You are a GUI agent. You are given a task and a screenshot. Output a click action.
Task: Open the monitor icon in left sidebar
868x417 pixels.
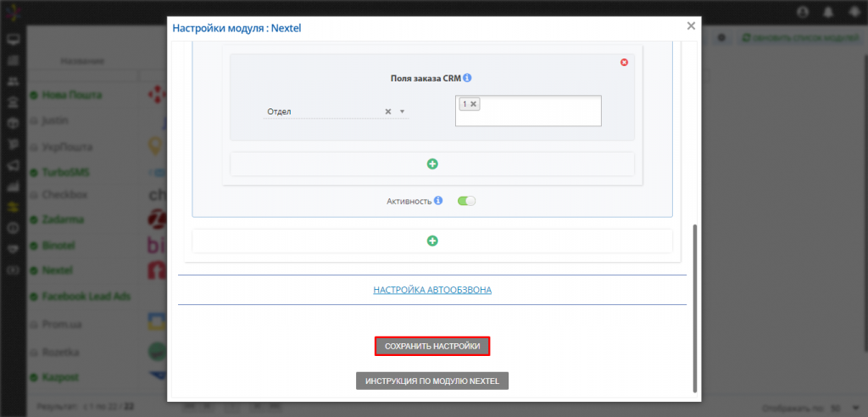13,39
